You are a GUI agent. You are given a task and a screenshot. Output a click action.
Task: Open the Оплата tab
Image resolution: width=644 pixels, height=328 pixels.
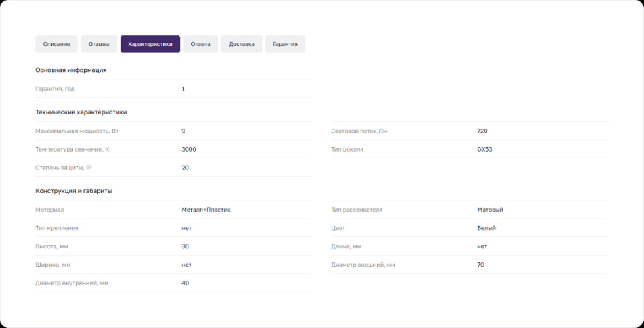point(200,44)
